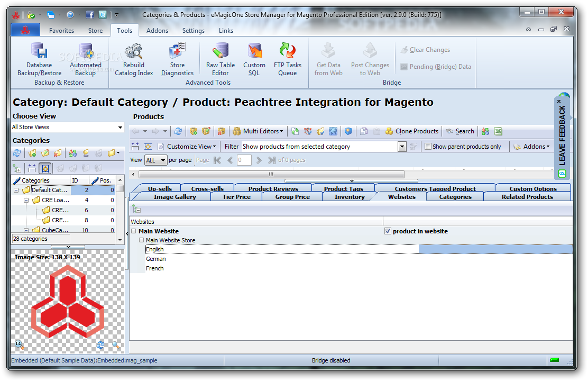This screenshot has width=588, height=381.
Task: Collapse the Default Category tree node
Action: tap(16, 190)
